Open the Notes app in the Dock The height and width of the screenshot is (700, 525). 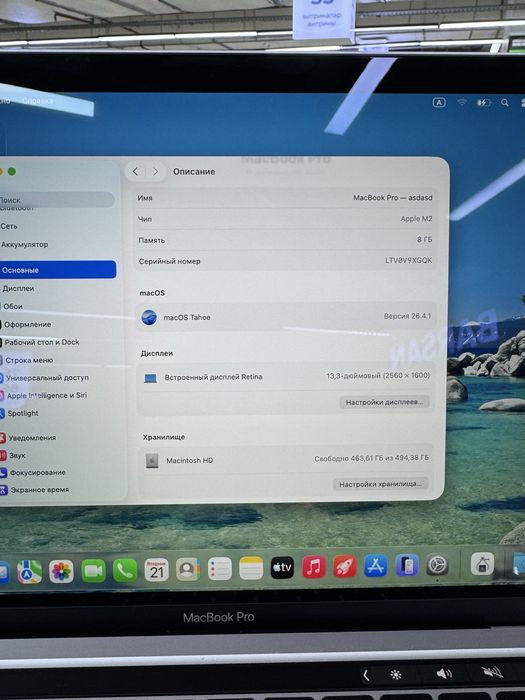pos(251,568)
